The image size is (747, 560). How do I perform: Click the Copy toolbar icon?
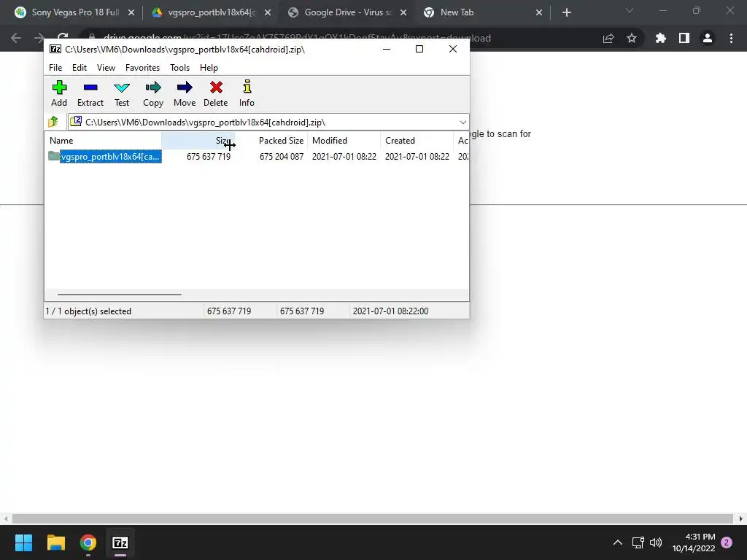click(x=153, y=93)
